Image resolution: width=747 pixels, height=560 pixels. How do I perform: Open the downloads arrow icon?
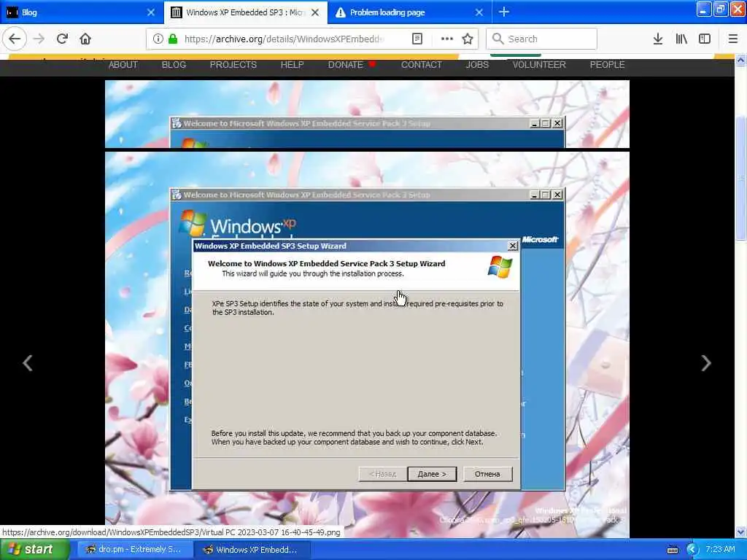pyautogui.click(x=658, y=39)
